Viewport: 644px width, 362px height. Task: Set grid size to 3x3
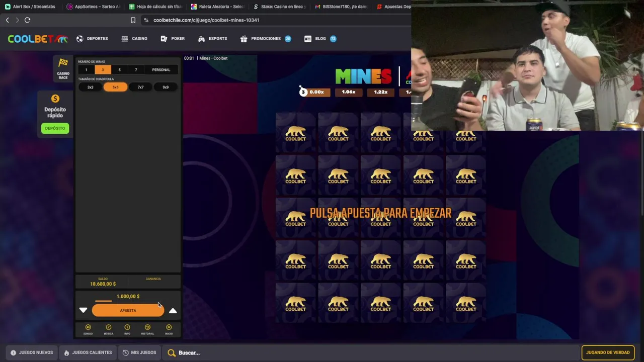pos(91,87)
